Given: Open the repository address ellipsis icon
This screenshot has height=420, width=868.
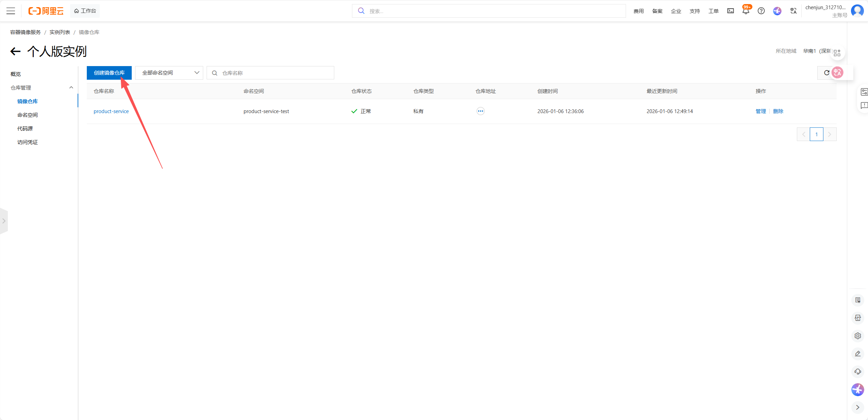Looking at the screenshot, I should (480, 111).
